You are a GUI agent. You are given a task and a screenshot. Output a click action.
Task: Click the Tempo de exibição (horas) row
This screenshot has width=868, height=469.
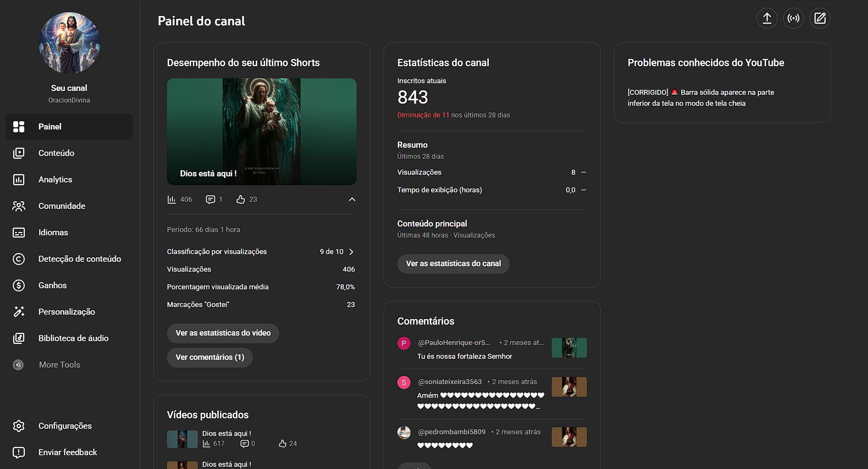click(492, 190)
